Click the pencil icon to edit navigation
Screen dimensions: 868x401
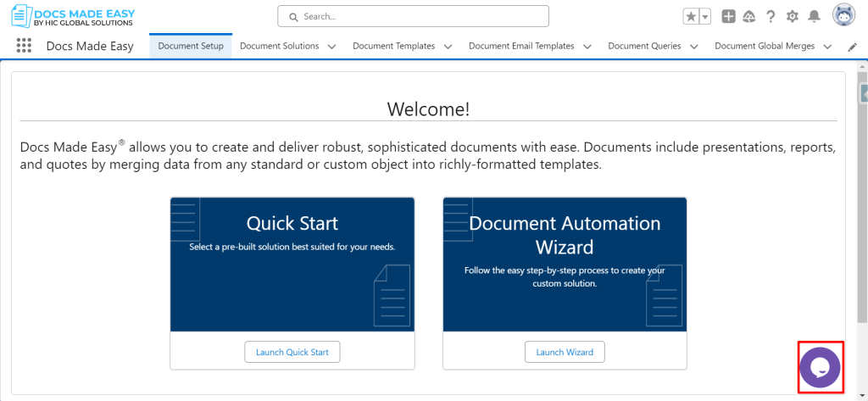coord(852,47)
